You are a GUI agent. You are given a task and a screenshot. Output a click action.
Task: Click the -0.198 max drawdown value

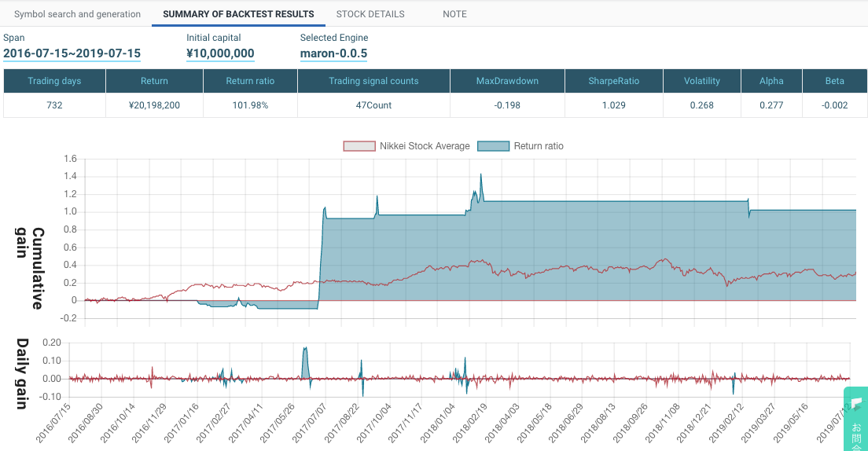[508, 105]
